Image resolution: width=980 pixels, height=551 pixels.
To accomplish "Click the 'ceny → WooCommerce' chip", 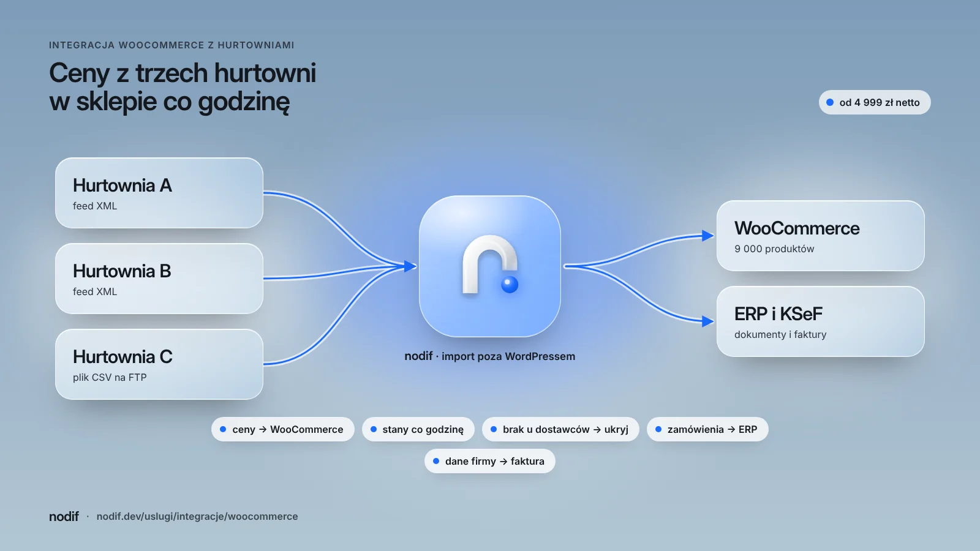I will point(283,429).
